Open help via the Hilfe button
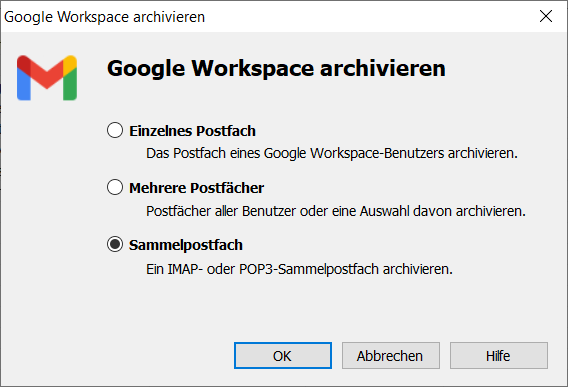 pyautogui.click(x=498, y=355)
